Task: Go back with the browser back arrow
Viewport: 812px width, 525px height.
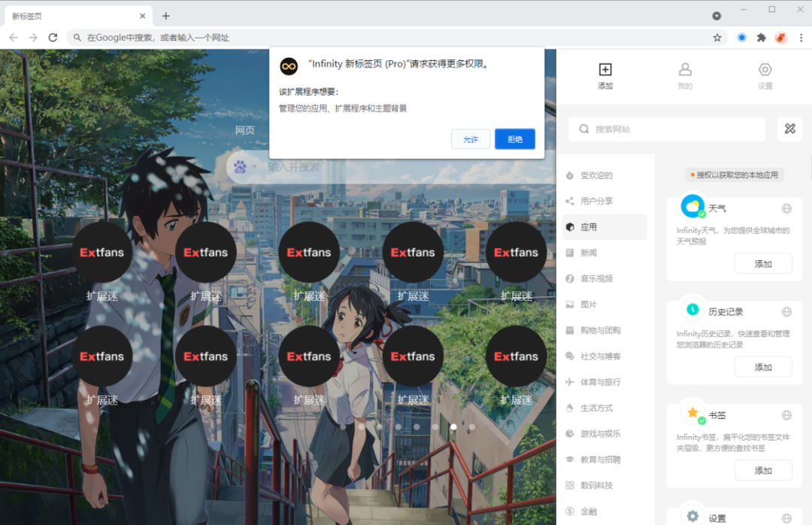Action: (14, 38)
